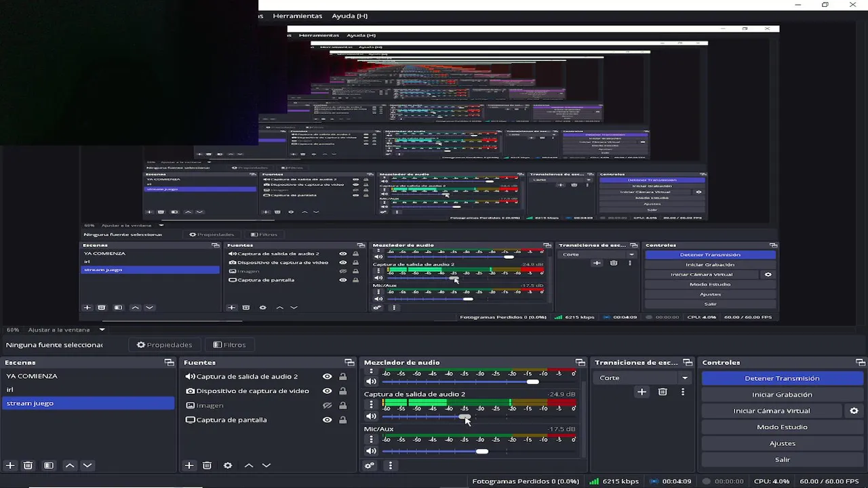Add a transition with the plus in Transiciones
868x488 pixels.
(642, 392)
